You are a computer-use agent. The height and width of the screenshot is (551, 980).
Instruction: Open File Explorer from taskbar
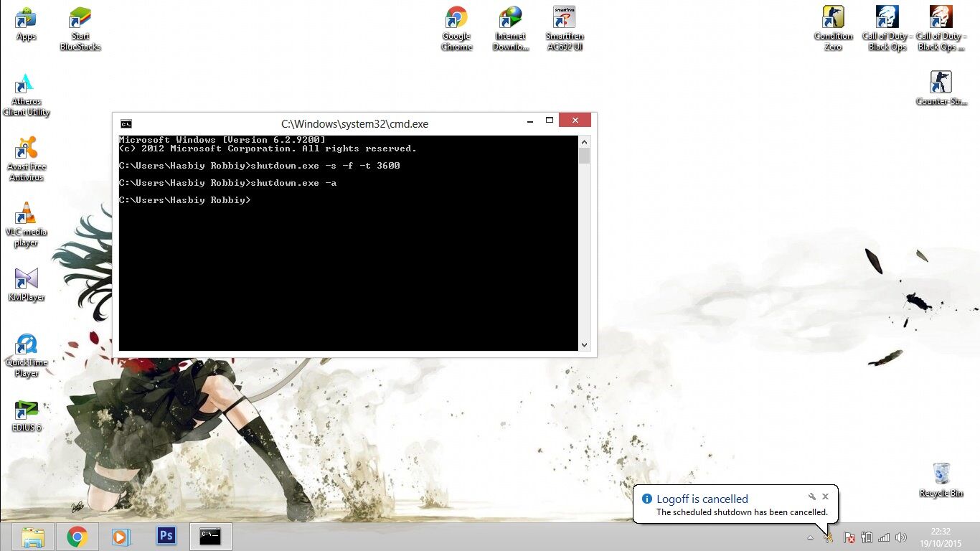(x=33, y=537)
